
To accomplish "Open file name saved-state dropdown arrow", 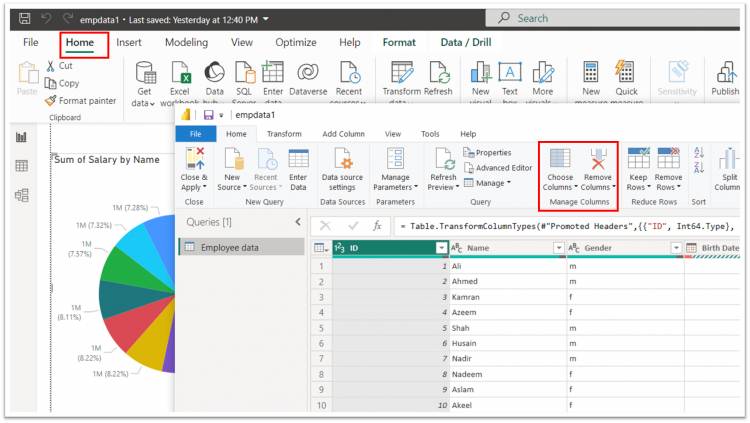I will point(266,19).
